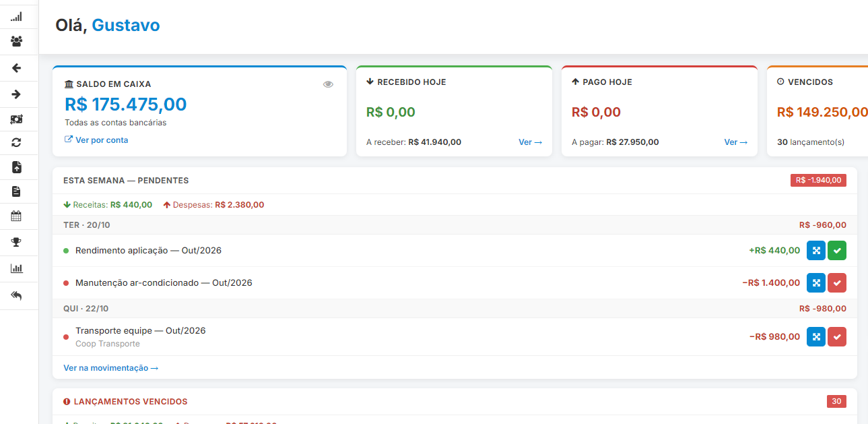Open the trophy sidebar icon
Screen dimensions: 868x424
click(x=17, y=242)
